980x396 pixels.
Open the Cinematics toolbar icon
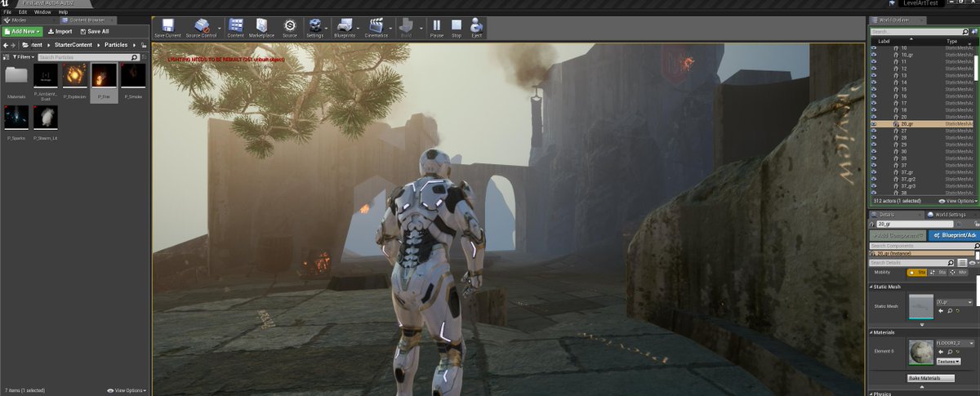click(x=376, y=28)
